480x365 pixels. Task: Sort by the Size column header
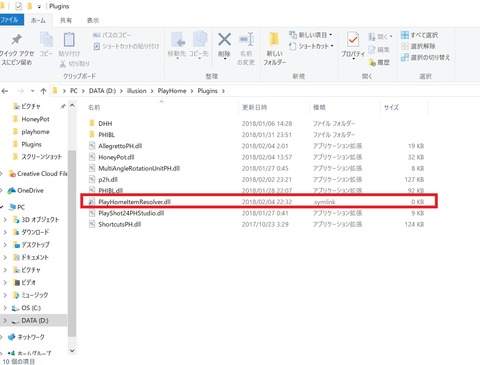coord(391,107)
